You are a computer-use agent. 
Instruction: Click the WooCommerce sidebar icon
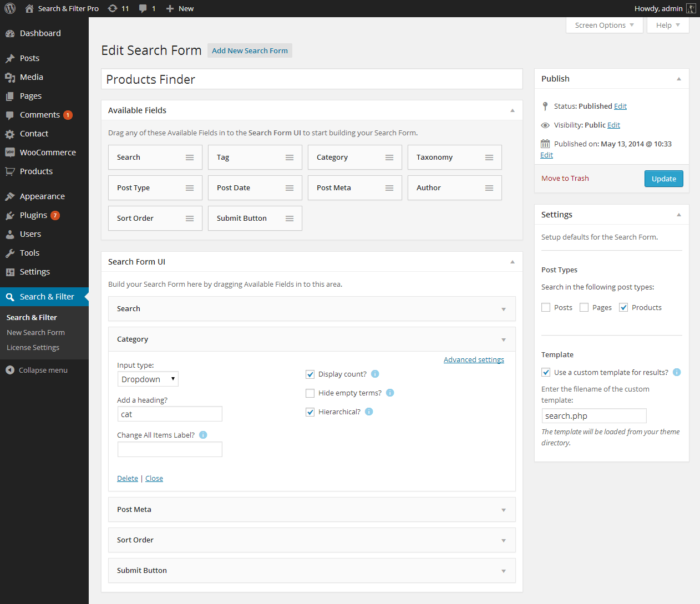point(10,152)
